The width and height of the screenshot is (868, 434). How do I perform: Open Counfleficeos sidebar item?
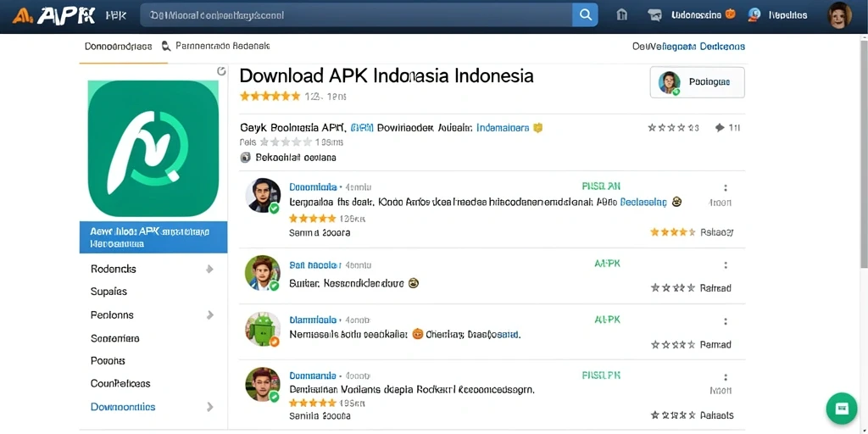tap(120, 383)
